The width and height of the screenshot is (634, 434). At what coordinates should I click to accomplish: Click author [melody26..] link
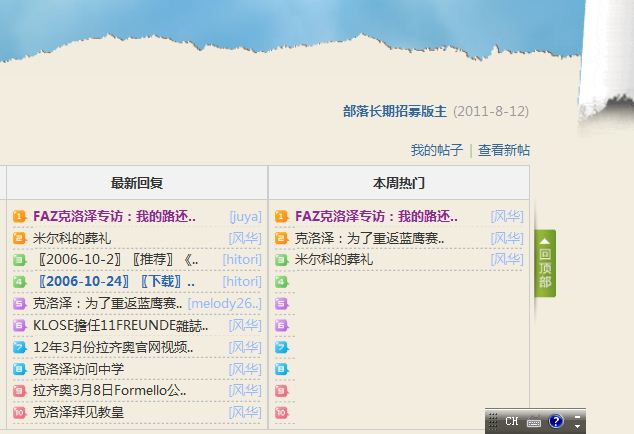(225, 303)
